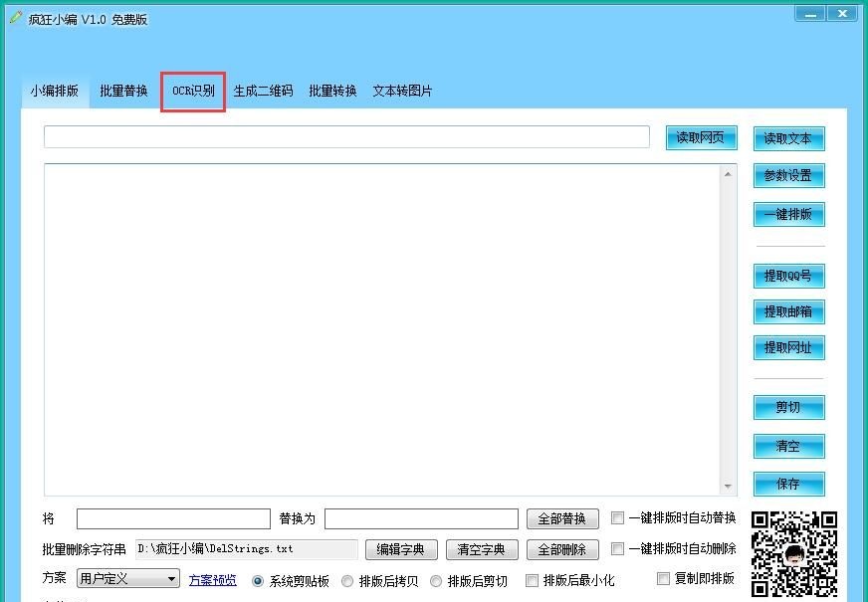Select the 排版后剪切 radio button

pyautogui.click(x=437, y=581)
